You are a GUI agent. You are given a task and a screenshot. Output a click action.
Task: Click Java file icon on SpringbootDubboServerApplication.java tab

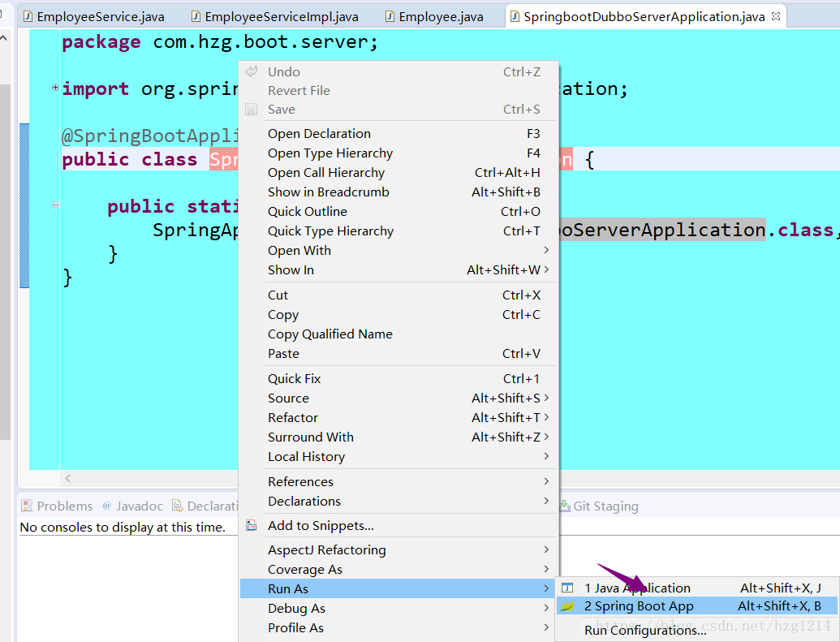pos(515,16)
